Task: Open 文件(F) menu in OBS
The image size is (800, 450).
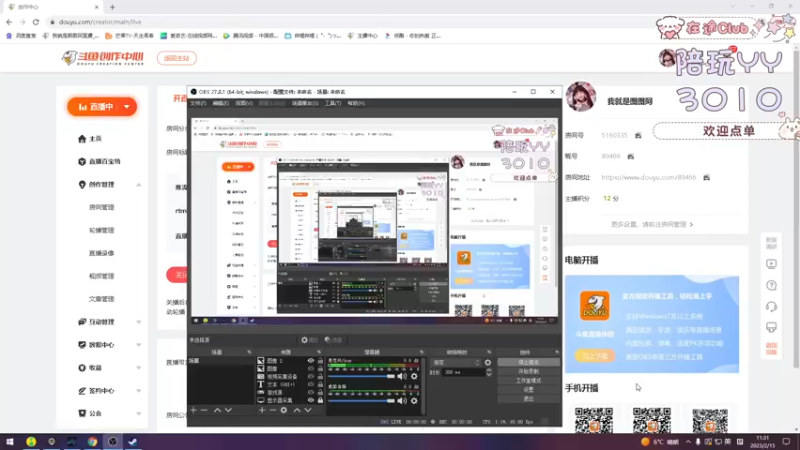Action: pyautogui.click(x=198, y=103)
